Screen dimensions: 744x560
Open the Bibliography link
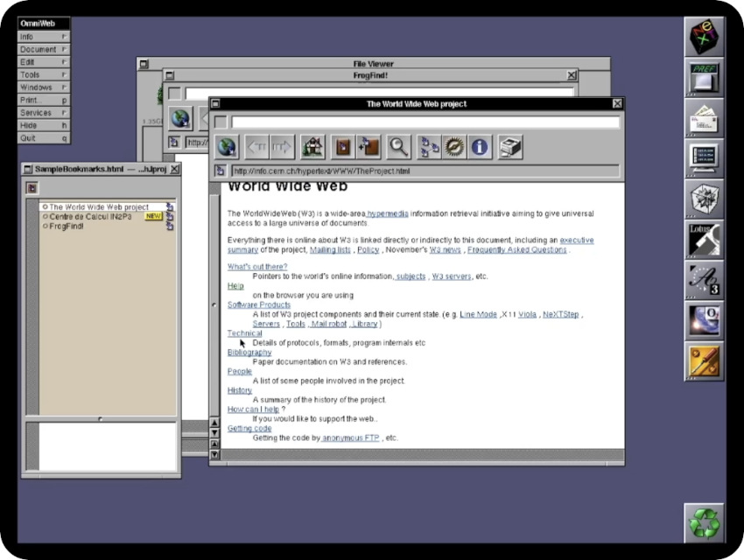(x=249, y=352)
